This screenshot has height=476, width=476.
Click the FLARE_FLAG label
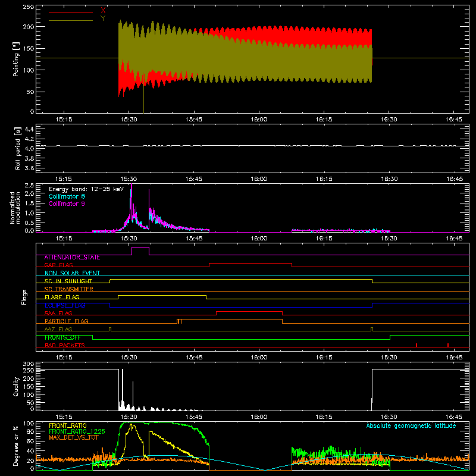62,297
